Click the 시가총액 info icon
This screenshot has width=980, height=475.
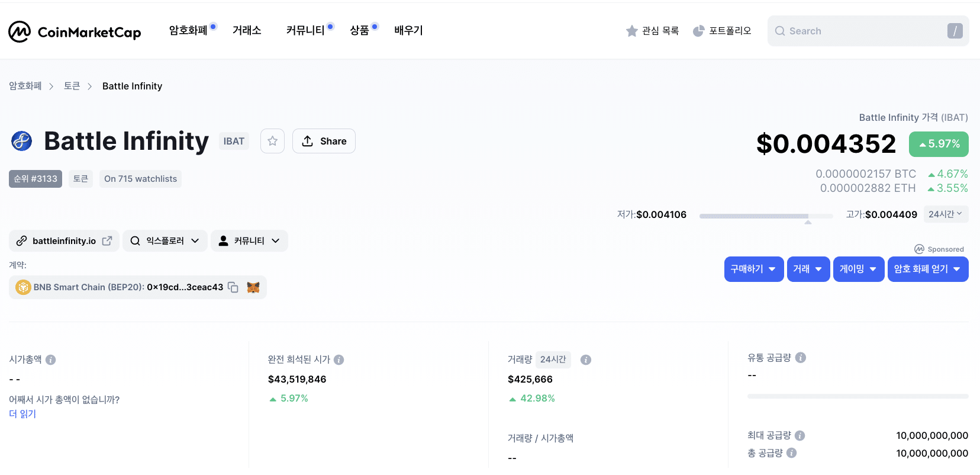pyautogui.click(x=51, y=360)
